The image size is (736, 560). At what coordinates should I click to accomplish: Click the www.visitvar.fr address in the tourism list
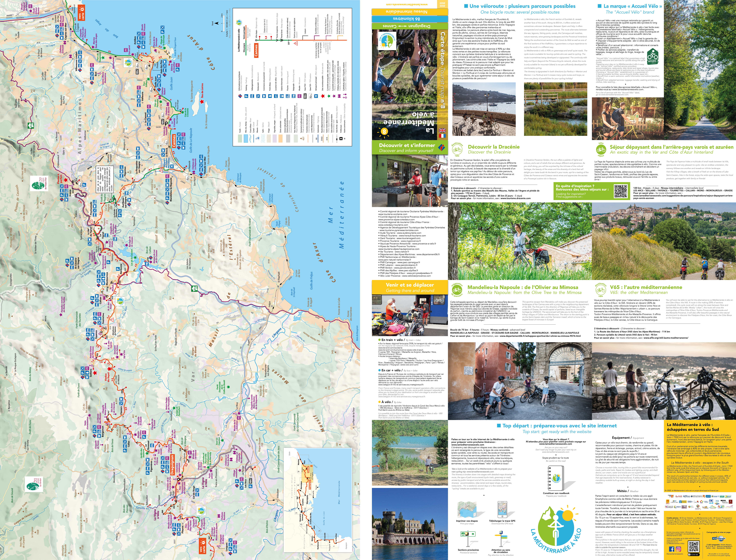click(x=402, y=252)
